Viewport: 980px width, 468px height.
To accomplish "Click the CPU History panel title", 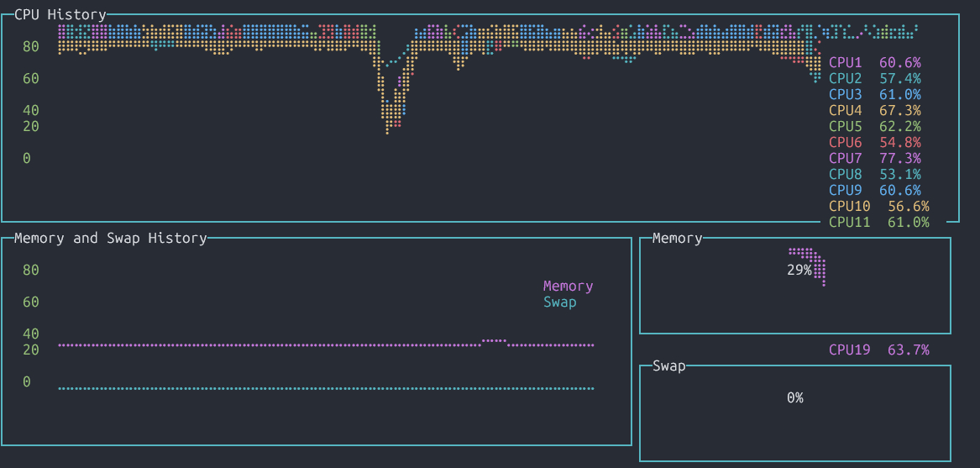I will point(60,14).
